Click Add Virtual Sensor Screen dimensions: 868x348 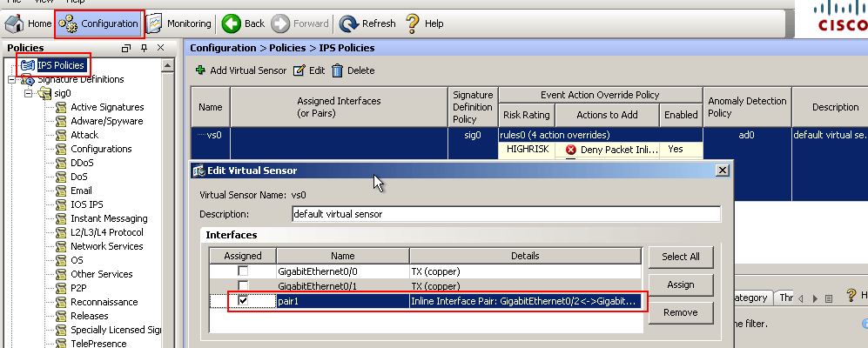click(x=241, y=70)
